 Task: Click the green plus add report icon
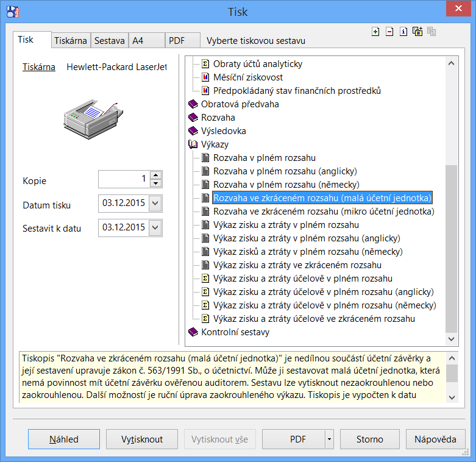(x=375, y=32)
